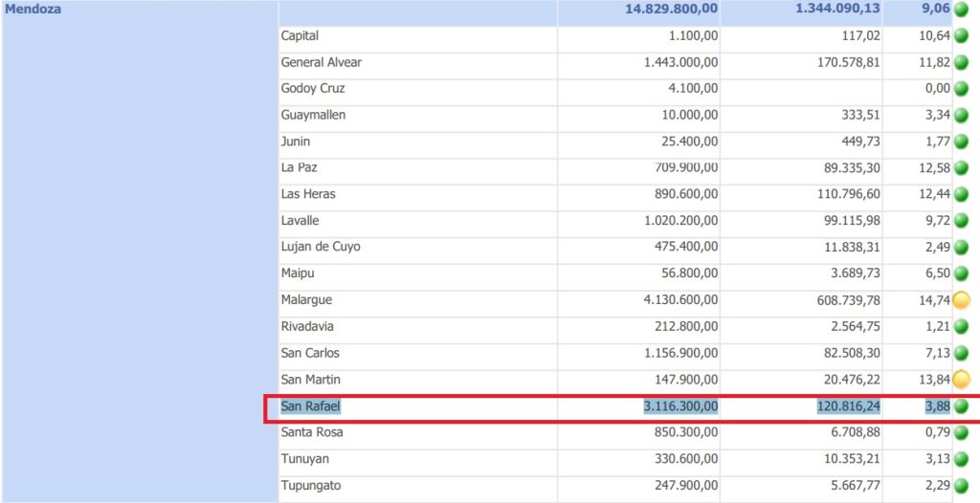Click the San Rafael 120.816,24 cell
Screen dimensions: 980x503
[x=848, y=406]
